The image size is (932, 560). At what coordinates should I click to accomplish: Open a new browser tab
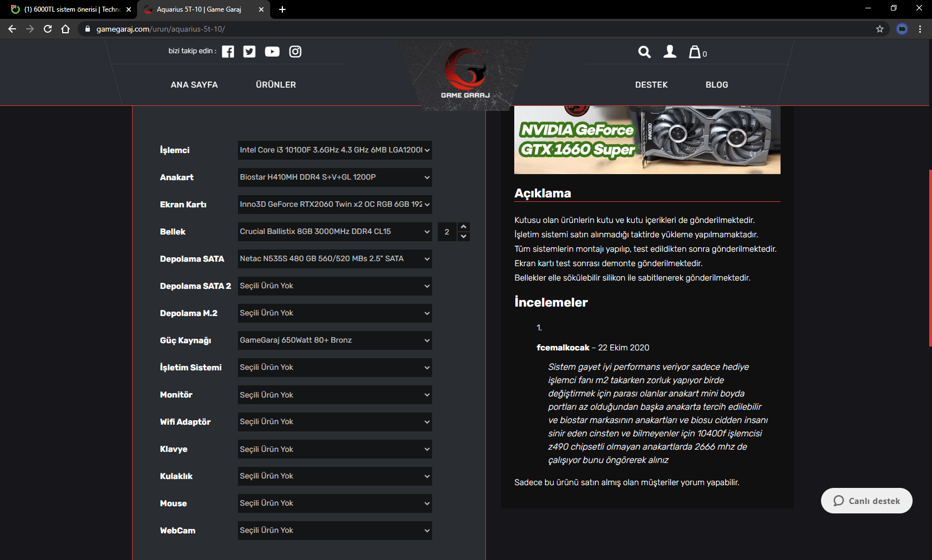click(x=282, y=9)
